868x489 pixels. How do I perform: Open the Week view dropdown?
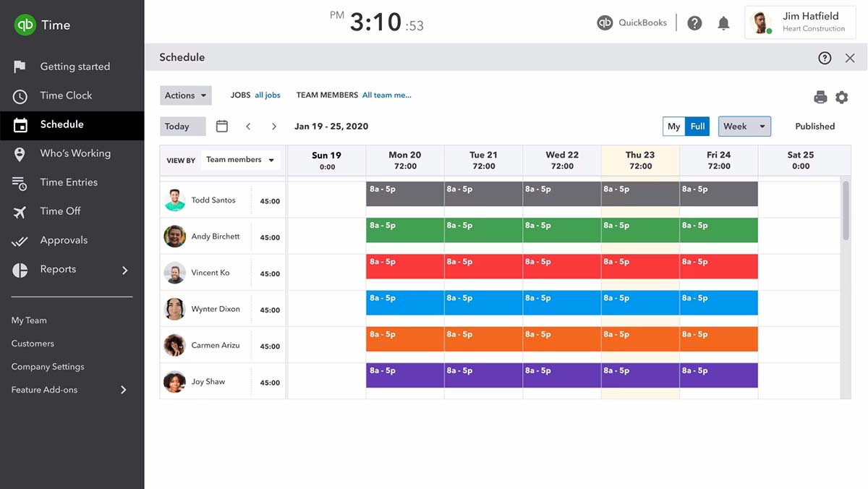point(744,126)
